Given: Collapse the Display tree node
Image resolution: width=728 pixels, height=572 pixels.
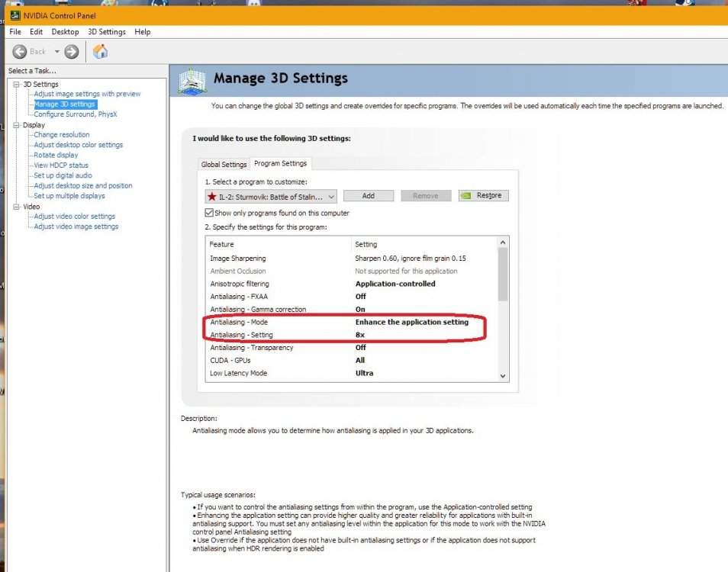Looking at the screenshot, I should [x=16, y=125].
